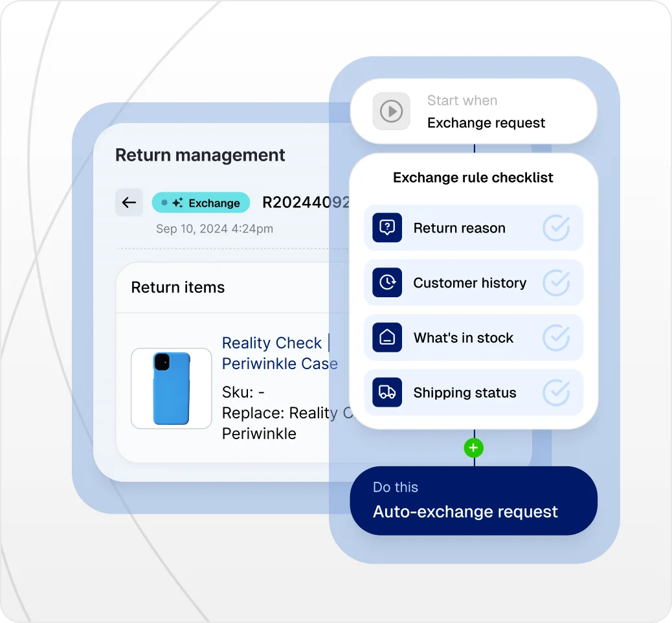Screen dimensions: 672x623
Task: Click the Return management heading
Action: pos(200,155)
